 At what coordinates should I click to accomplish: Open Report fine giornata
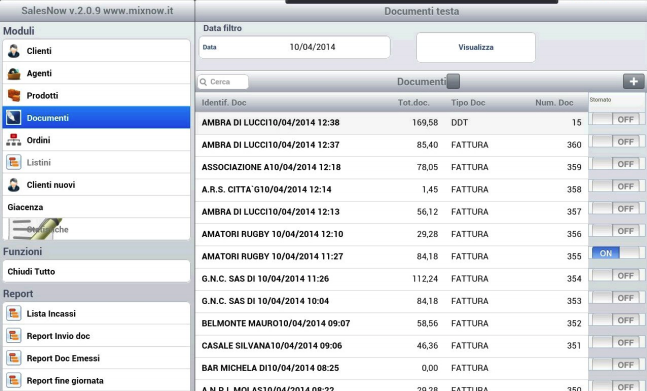pyautogui.click(x=96, y=380)
